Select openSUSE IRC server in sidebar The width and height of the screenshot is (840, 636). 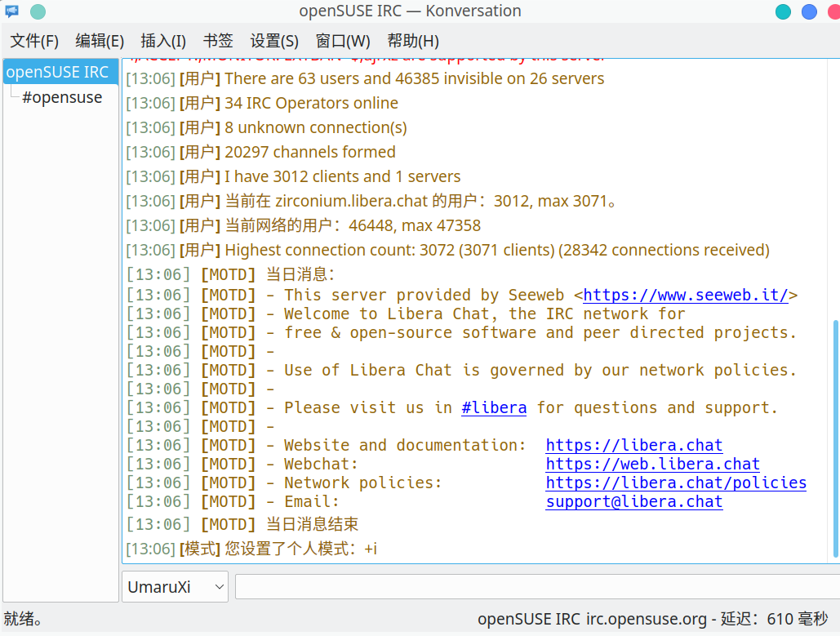[60, 72]
